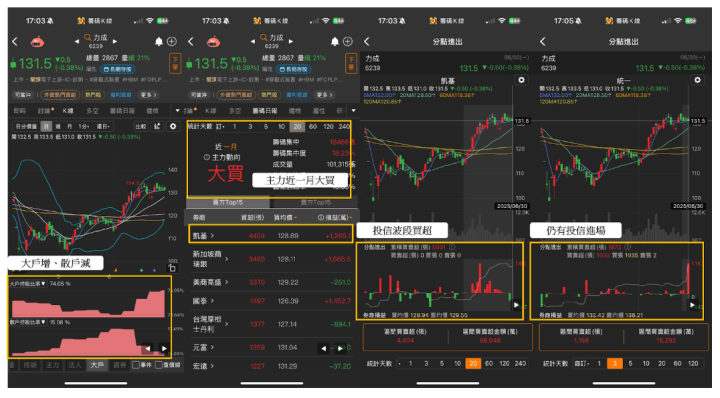Image resolution: width=720 pixels, height=398 pixels.
Task: Expand 更多 tags on the K線 chart screen
Action: tap(148, 95)
